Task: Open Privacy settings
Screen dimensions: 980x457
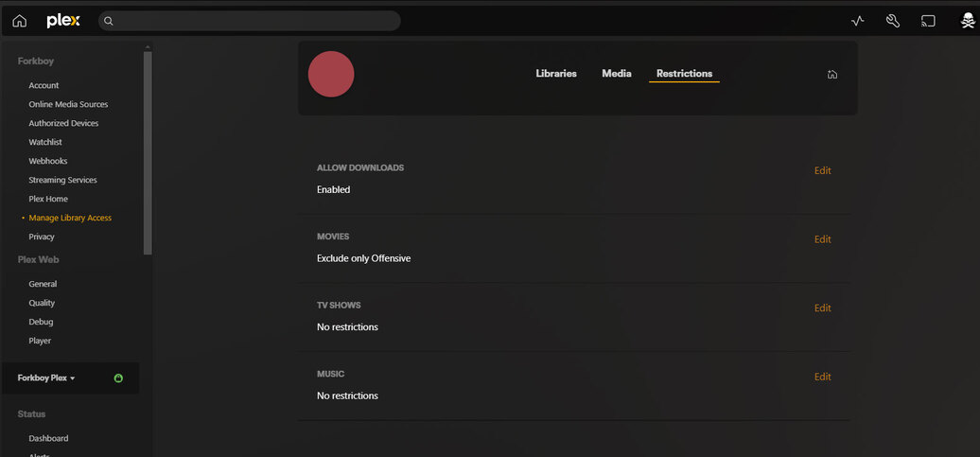Action: click(x=42, y=237)
